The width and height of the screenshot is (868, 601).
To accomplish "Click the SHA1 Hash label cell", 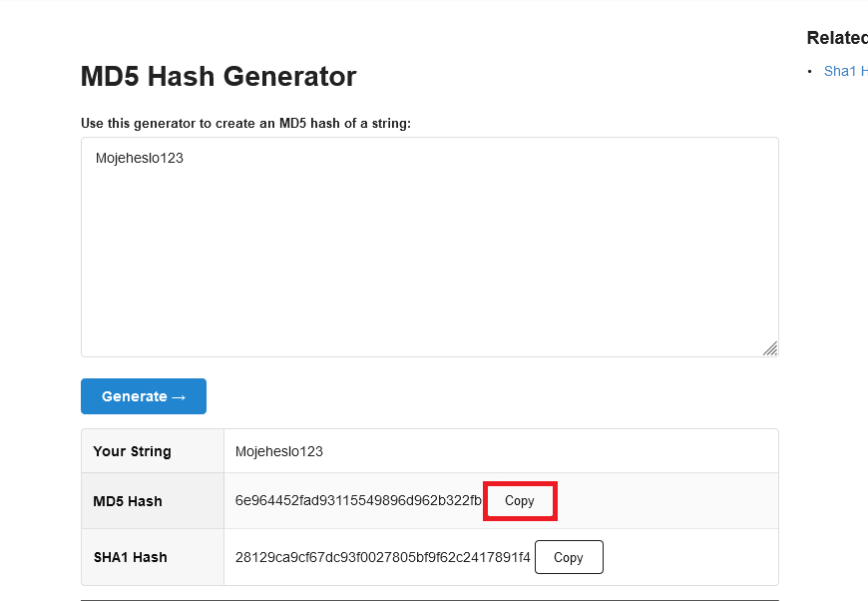I will (x=153, y=557).
